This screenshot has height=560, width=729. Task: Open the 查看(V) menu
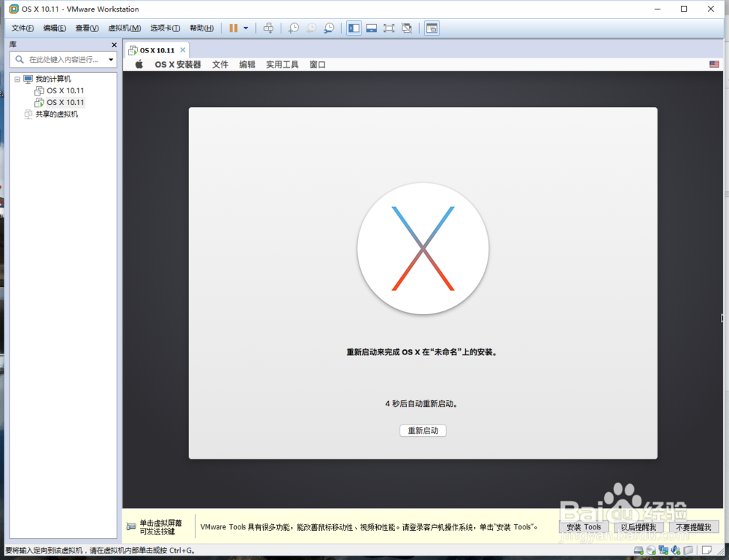point(87,28)
